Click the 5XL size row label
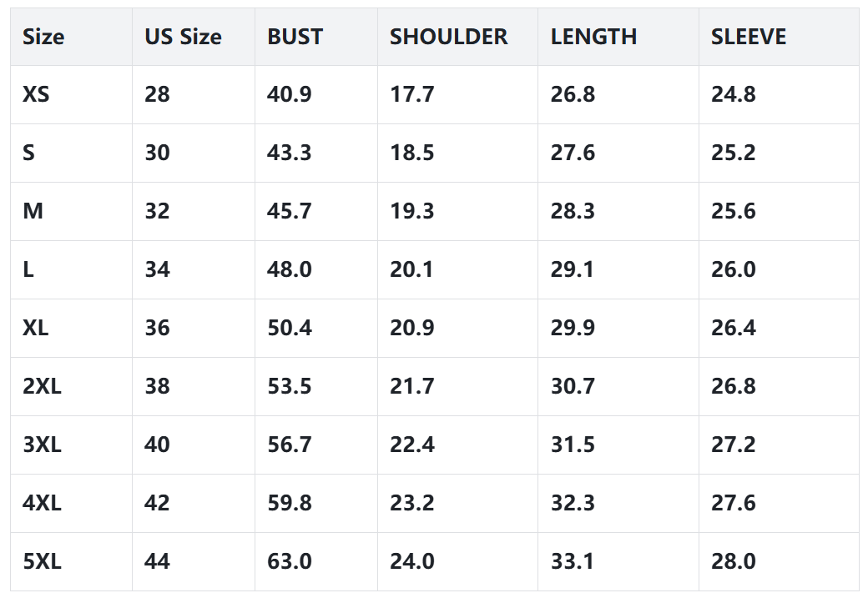Viewport: 868px width, 598px height. point(42,561)
